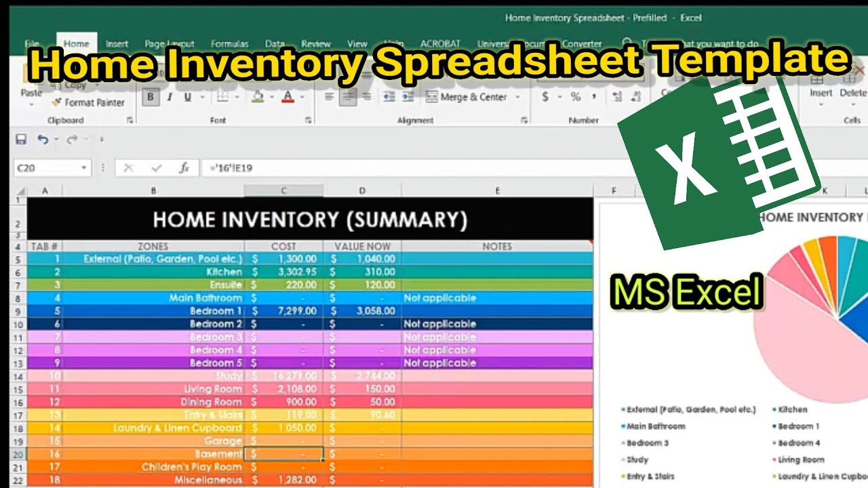The image size is (868, 488).
Task: Click Decrease Indent icon
Action: point(389,97)
